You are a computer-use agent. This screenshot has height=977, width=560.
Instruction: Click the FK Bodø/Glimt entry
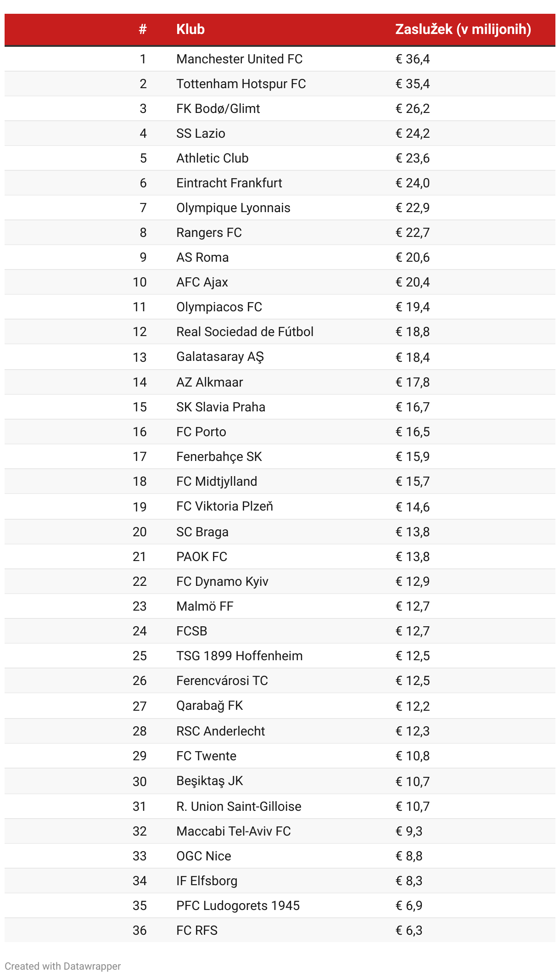click(218, 108)
